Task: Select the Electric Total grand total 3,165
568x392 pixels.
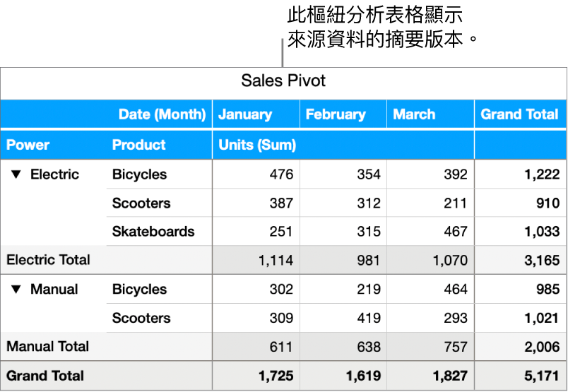Action: (542, 260)
